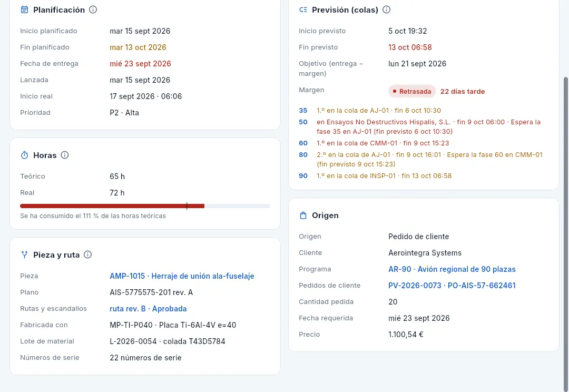Click the calendar icon in Planificación header
The width and height of the screenshot is (569, 392).
tap(24, 10)
